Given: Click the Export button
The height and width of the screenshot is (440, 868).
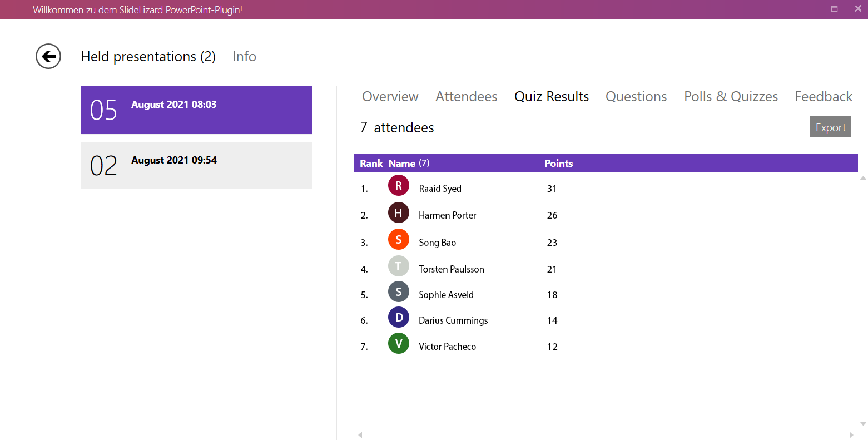Looking at the screenshot, I should coord(830,127).
